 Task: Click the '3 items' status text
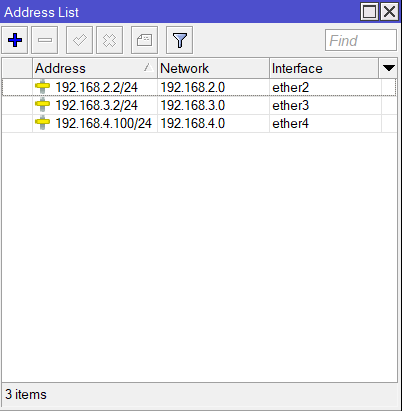26,395
